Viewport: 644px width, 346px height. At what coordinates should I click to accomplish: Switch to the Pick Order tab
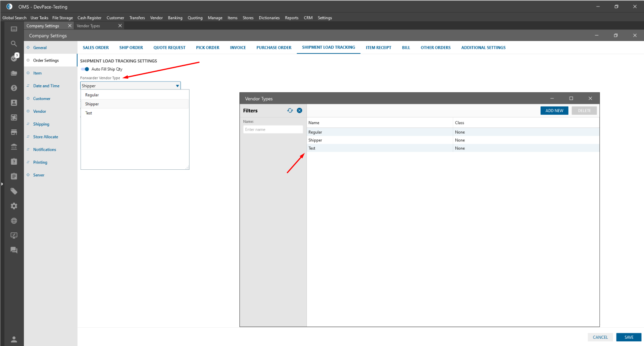point(208,48)
